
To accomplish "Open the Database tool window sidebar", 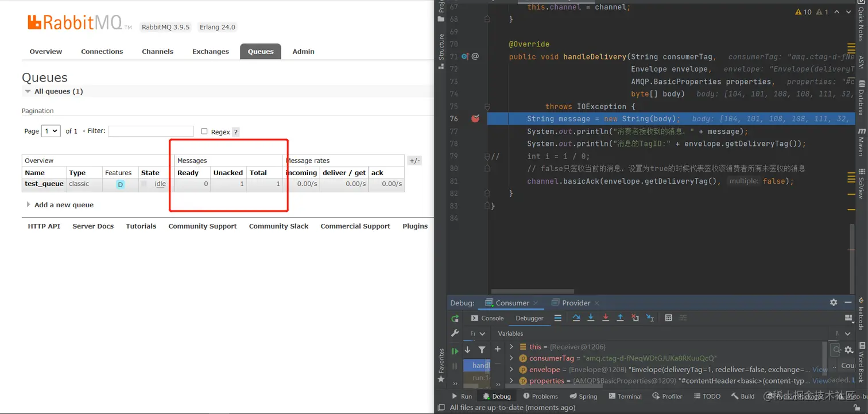I will point(861,98).
